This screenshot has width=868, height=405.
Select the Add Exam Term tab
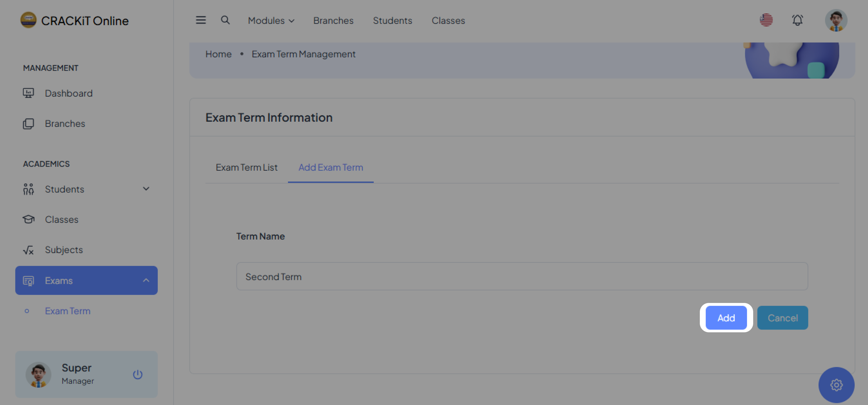[330, 167]
